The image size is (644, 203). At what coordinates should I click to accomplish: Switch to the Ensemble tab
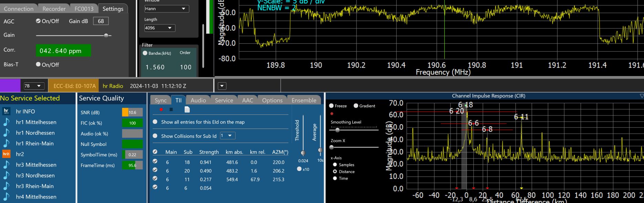(304, 100)
